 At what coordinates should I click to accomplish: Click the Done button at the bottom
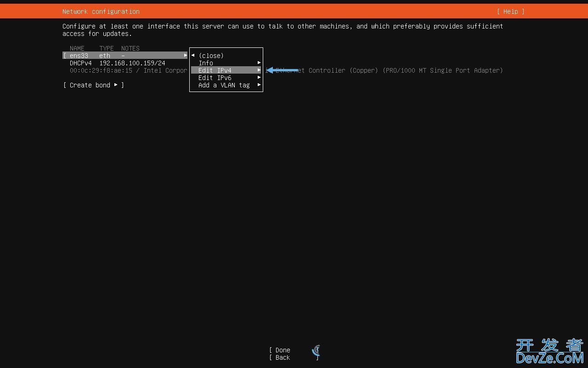(294, 350)
